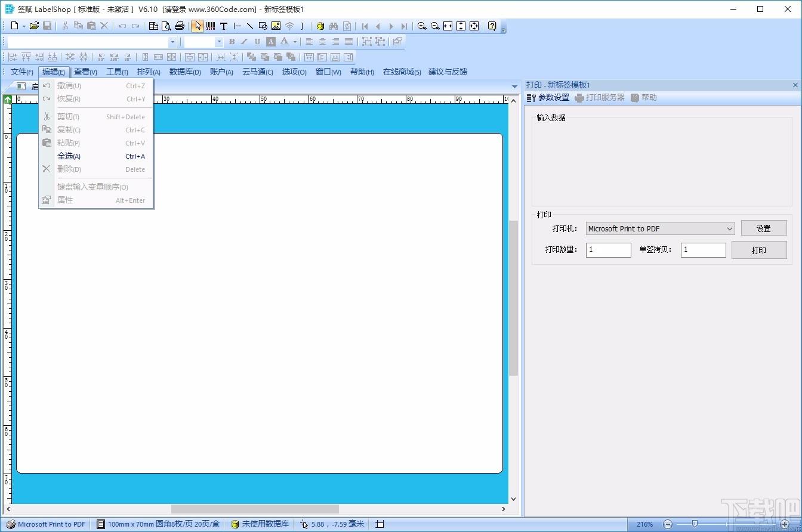
Task: Select the image insert tool
Action: point(276,26)
